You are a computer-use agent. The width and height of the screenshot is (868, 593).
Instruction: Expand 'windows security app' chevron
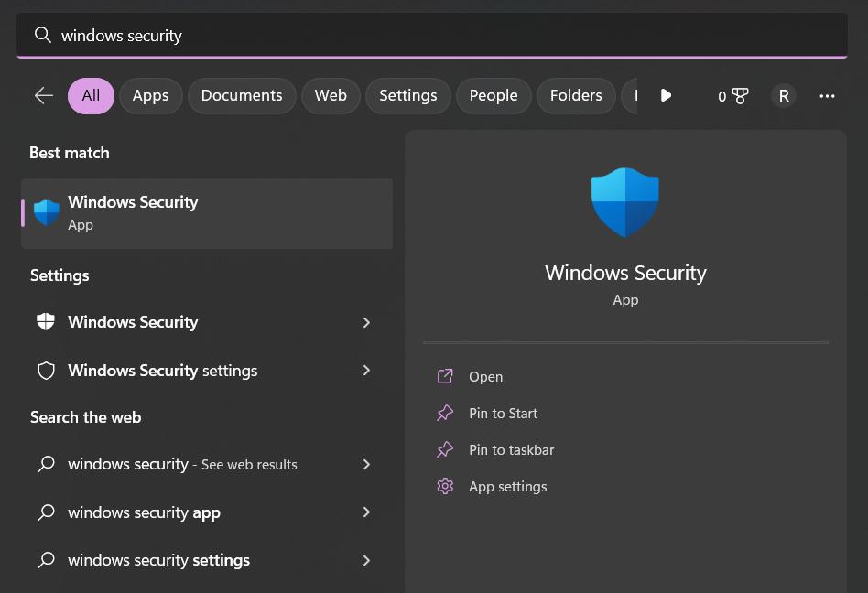366,512
